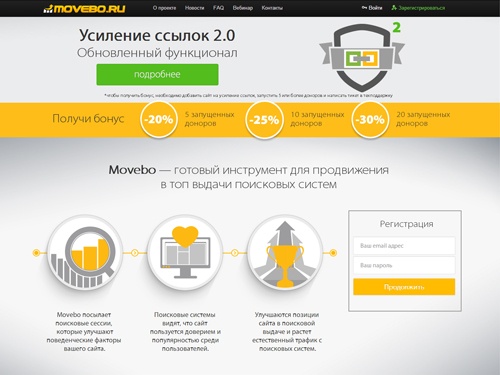Screen dimensions: 500x375
Task: Click the Ваш email адрес field
Action: tap(404, 246)
